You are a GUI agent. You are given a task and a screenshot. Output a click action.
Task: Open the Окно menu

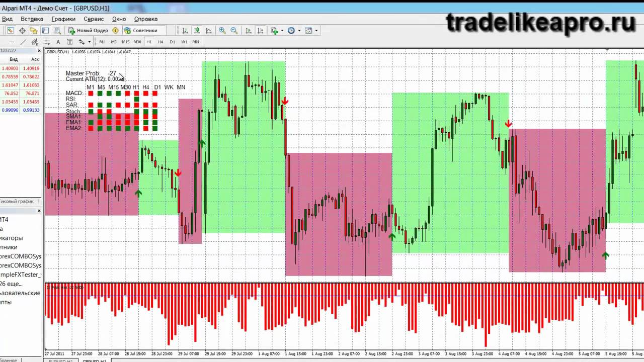click(x=119, y=19)
